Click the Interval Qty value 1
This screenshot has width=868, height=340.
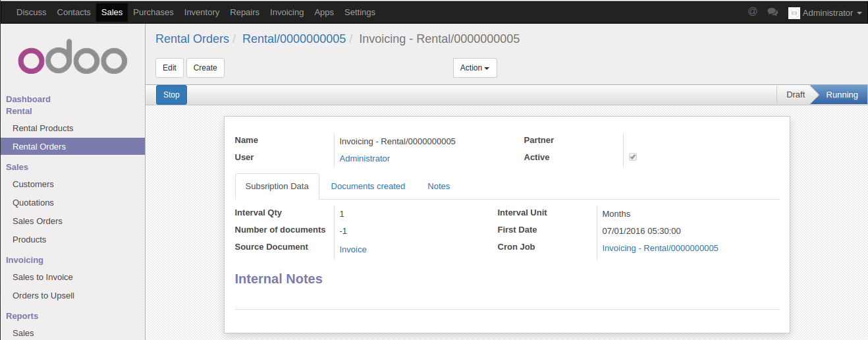click(x=342, y=214)
